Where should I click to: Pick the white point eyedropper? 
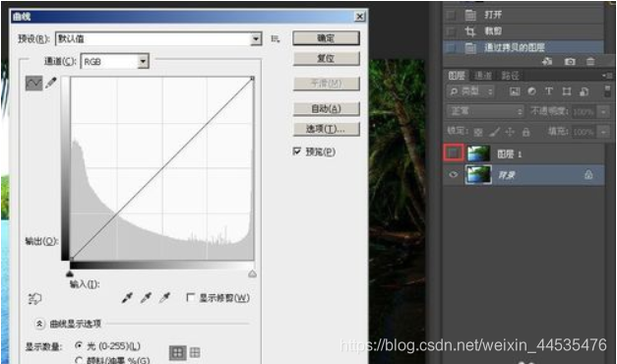tap(165, 298)
